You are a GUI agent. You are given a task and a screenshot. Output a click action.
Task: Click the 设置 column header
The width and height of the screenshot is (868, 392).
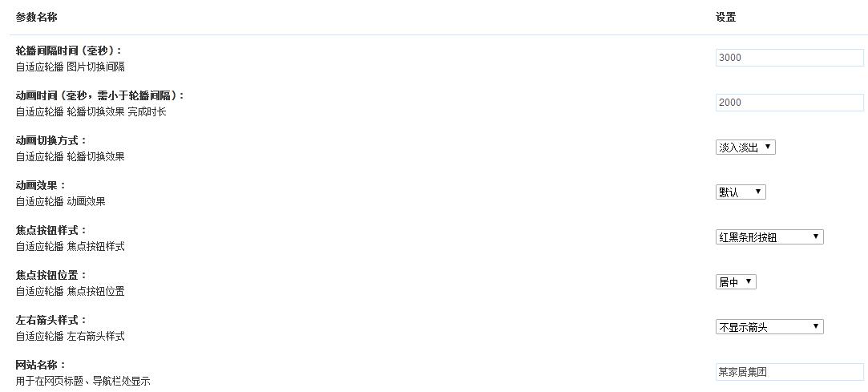725,17
